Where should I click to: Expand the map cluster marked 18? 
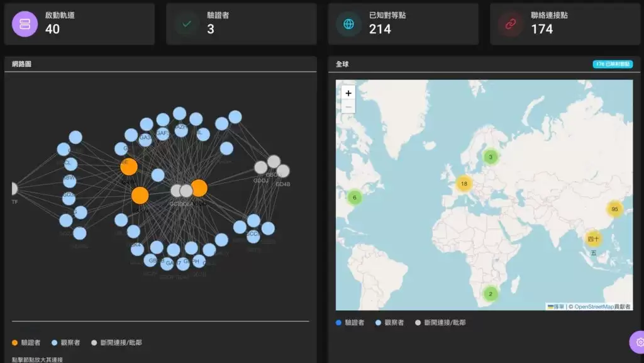pyautogui.click(x=464, y=184)
